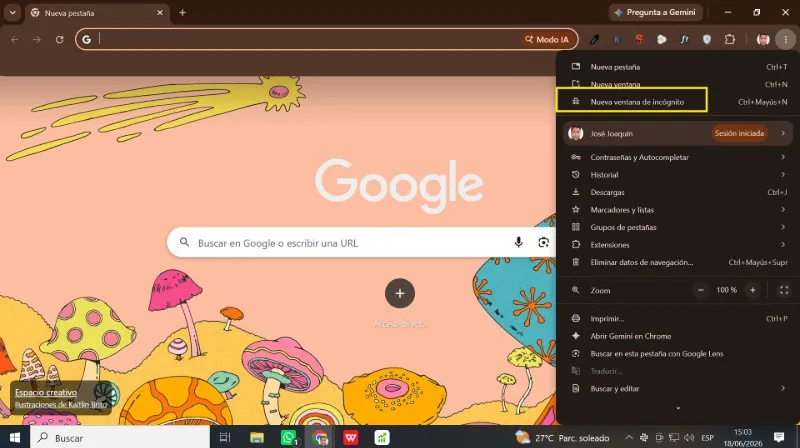This screenshot has height=448, width=800.
Task: Go back with the back arrow
Action: tap(15, 39)
